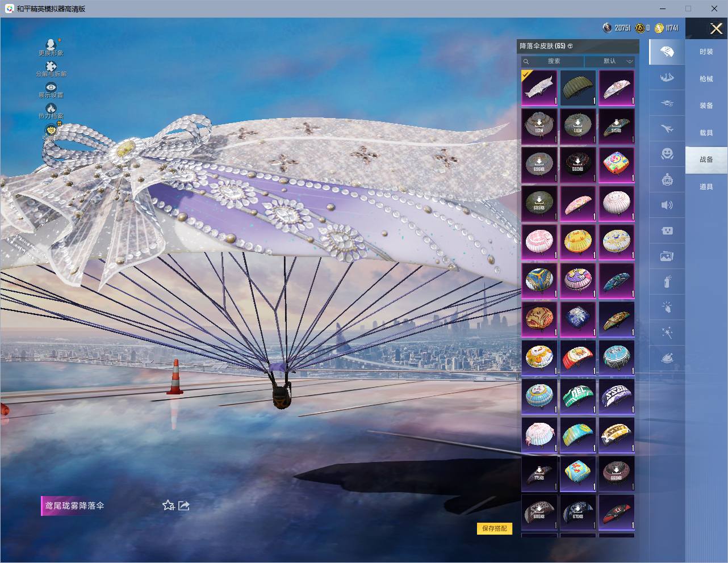Click the parachute skin 搜索 search field
Screen dimensions: 728x563
pyautogui.click(x=553, y=61)
